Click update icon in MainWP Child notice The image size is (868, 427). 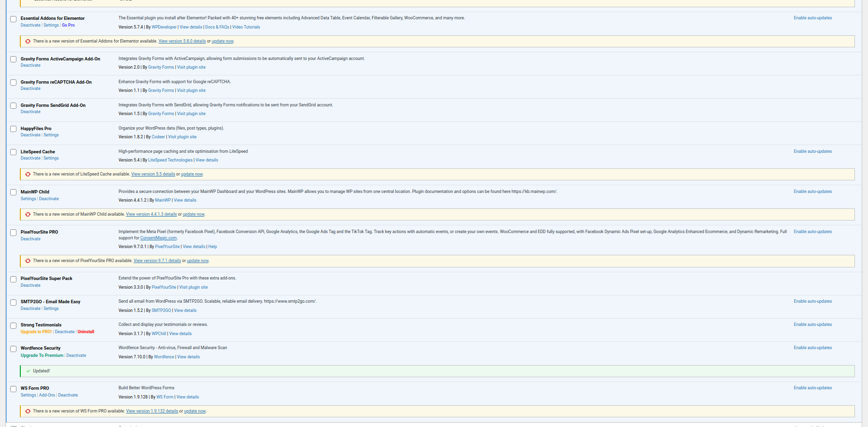click(28, 214)
